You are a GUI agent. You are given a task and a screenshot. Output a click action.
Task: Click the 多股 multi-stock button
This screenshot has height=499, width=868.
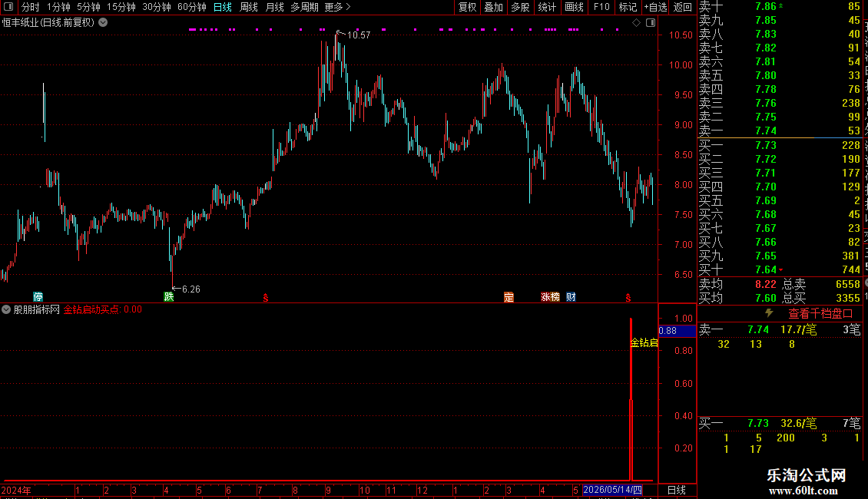point(520,7)
